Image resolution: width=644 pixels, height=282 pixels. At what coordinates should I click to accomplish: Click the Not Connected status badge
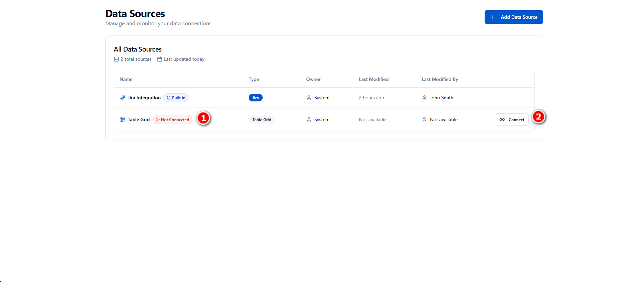point(172,119)
